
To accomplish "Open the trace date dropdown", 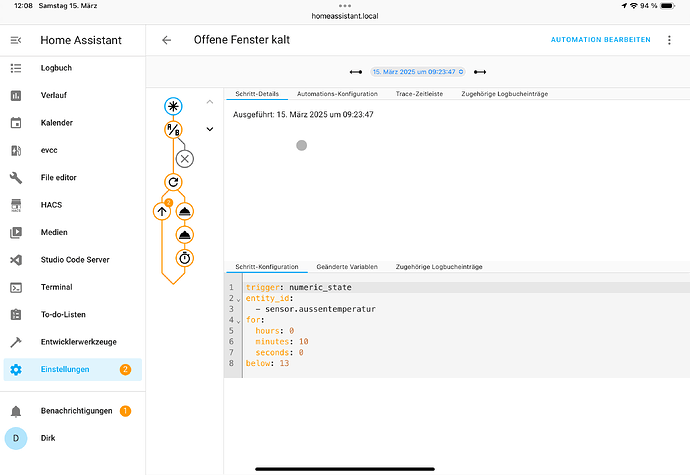I will [417, 72].
